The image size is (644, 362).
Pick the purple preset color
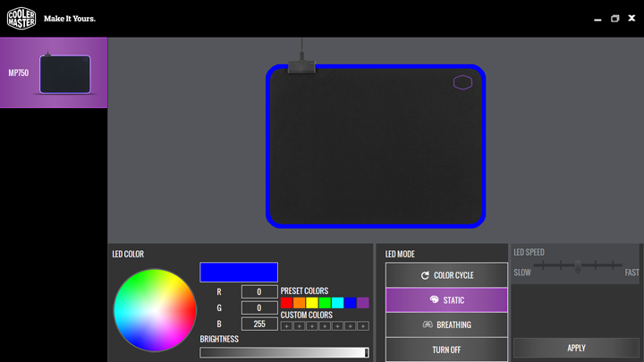tap(363, 303)
